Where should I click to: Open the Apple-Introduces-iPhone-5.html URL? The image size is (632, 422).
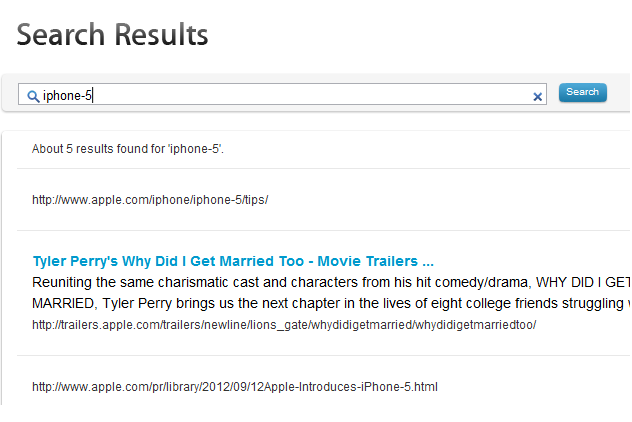(x=235, y=387)
